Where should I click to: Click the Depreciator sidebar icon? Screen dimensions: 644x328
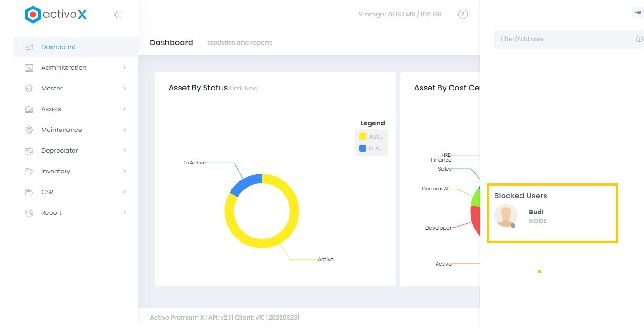click(x=29, y=151)
